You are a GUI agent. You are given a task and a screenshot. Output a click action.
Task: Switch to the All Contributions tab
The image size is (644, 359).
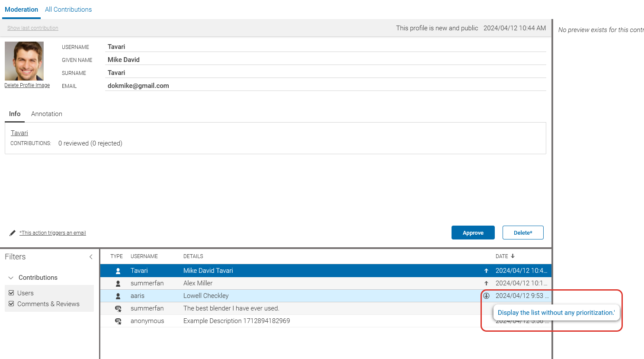coord(68,10)
